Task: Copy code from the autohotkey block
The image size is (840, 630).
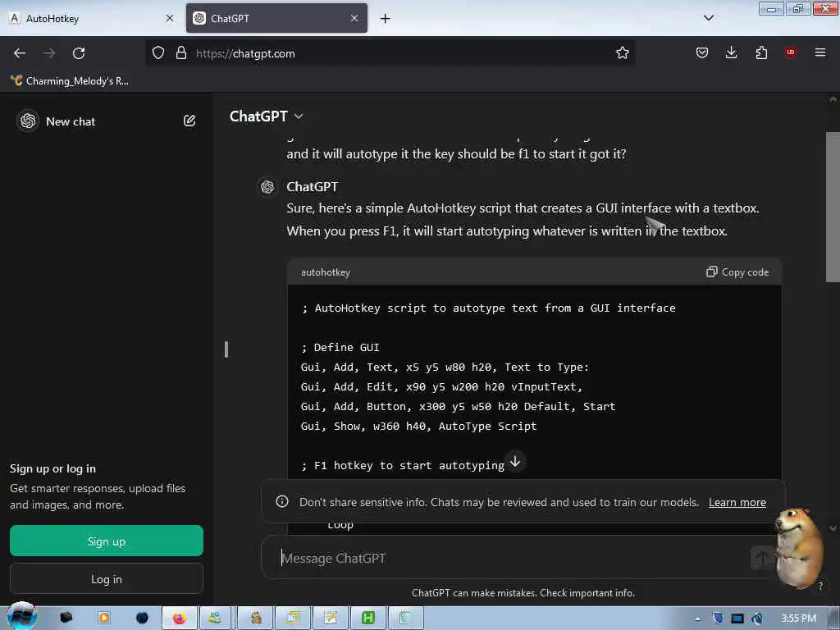Action: (x=737, y=272)
